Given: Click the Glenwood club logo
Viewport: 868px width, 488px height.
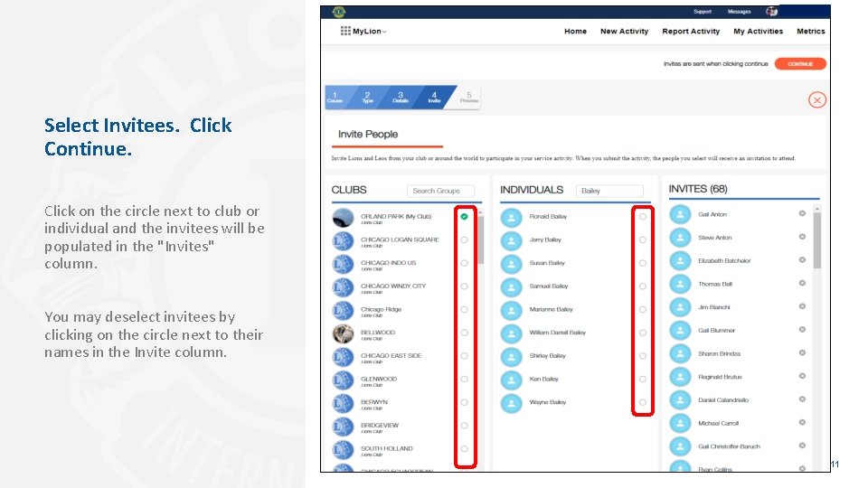Looking at the screenshot, I should pos(343,380).
